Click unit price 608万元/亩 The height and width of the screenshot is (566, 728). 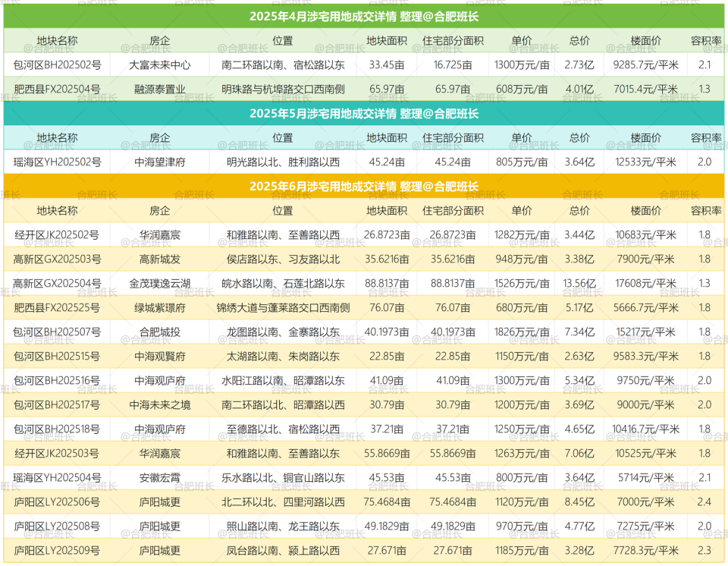(522, 90)
